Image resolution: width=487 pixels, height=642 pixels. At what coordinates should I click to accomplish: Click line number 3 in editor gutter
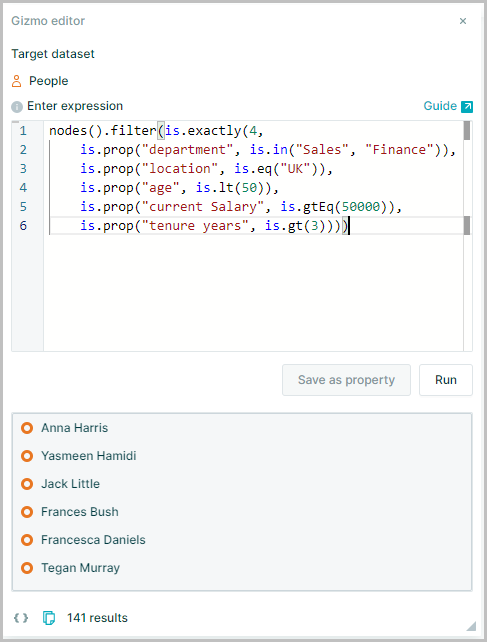click(x=23, y=169)
